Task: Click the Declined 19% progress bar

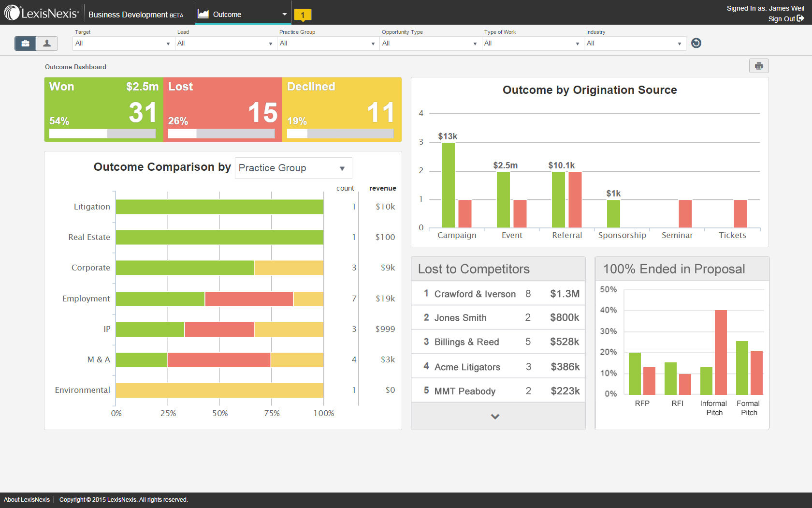Action: click(340, 134)
